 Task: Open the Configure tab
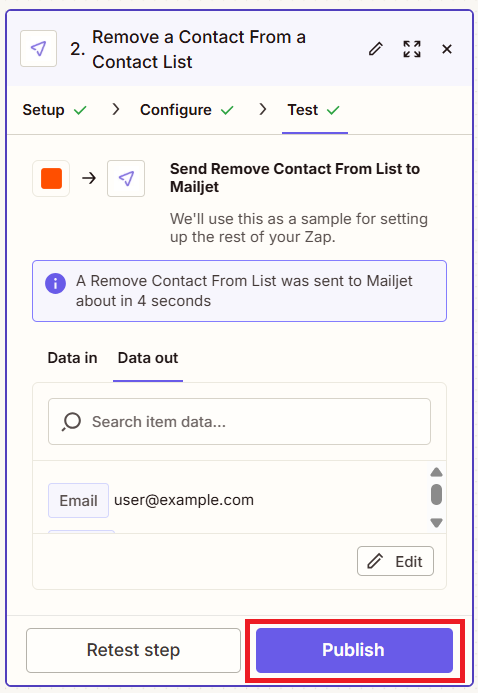pyautogui.click(x=186, y=110)
